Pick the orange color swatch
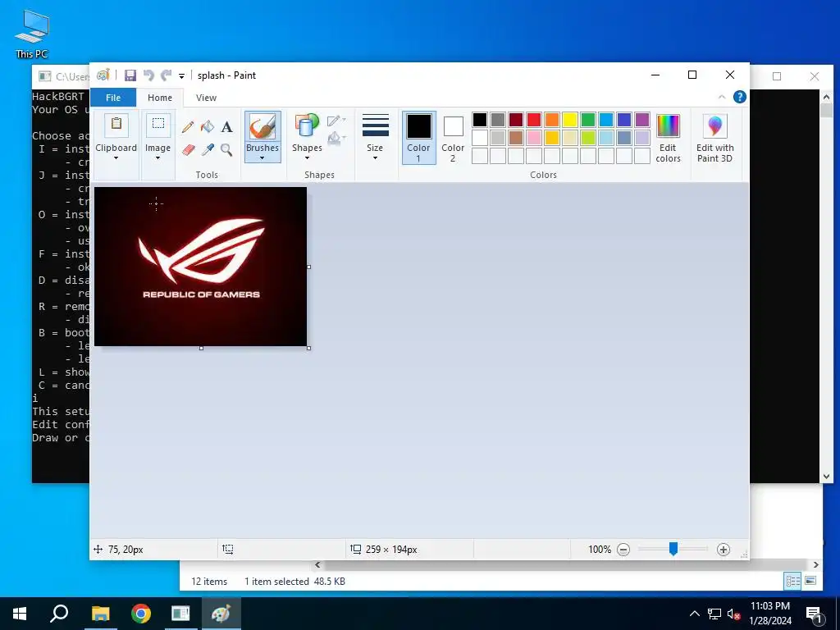Viewport: 840px width, 630px height. point(552,120)
